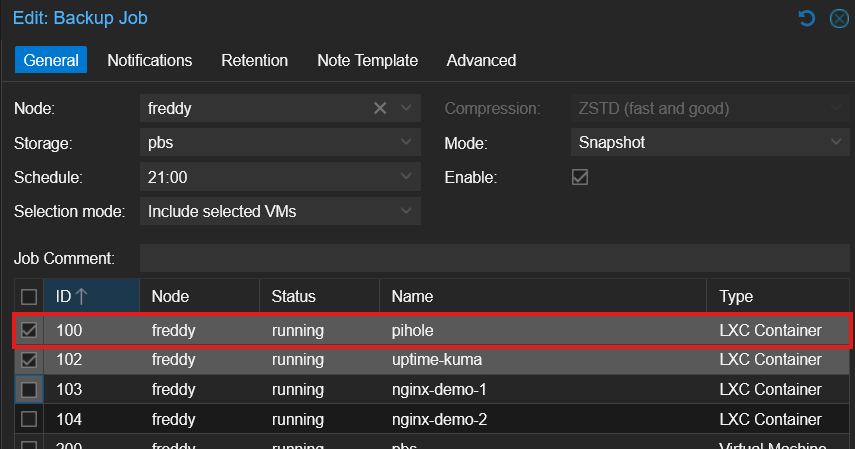Uncheck the pihole container row checkbox

pyautogui.click(x=29, y=331)
